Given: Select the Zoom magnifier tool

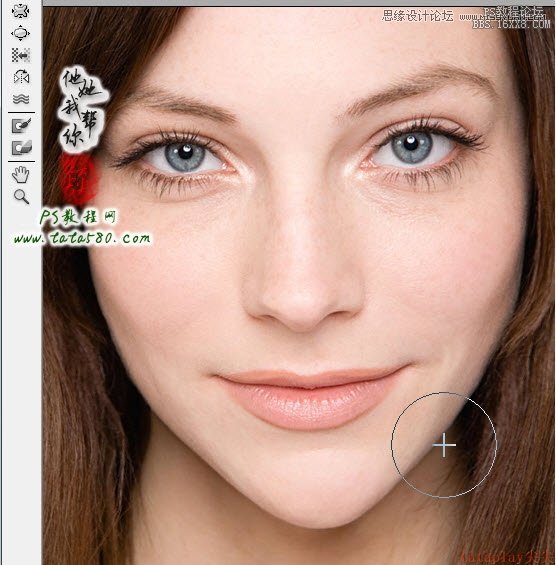Looking at the screenshot, I should pos(21,197).
